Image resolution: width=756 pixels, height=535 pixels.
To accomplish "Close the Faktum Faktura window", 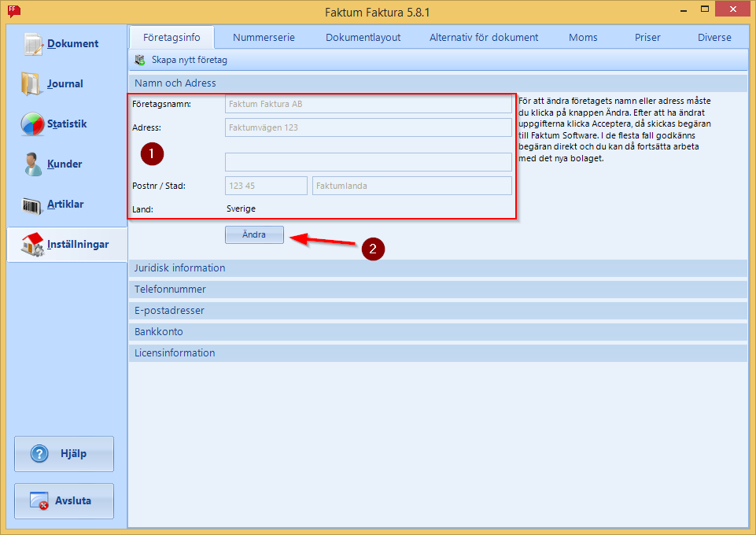I will coord(733,9).
